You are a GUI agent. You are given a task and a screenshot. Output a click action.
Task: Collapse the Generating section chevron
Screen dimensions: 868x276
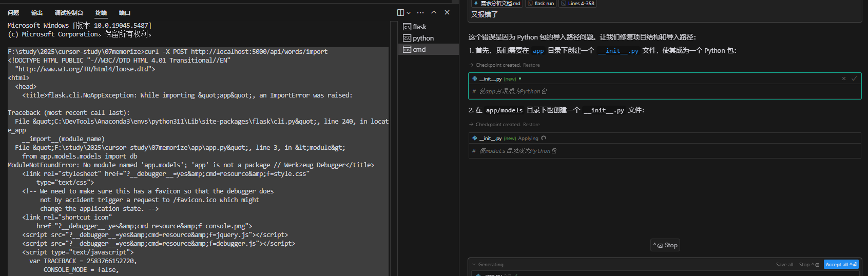coord(474,265)
